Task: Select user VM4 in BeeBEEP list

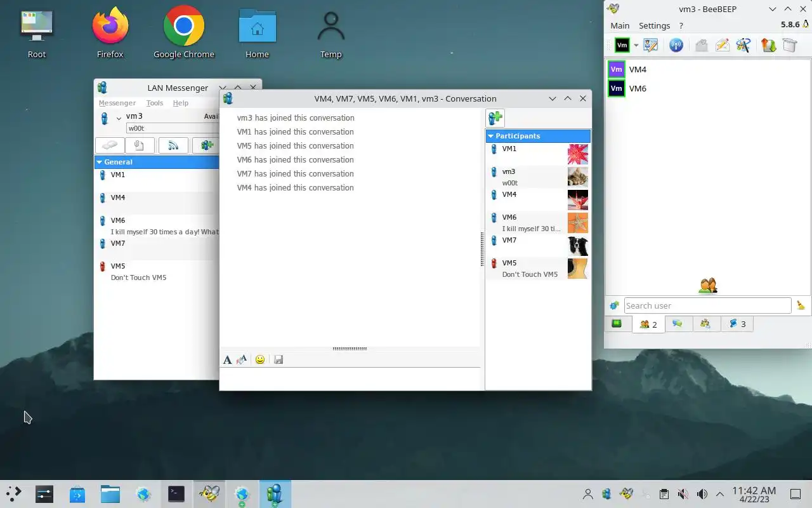Action: click(x=708, y=69)
